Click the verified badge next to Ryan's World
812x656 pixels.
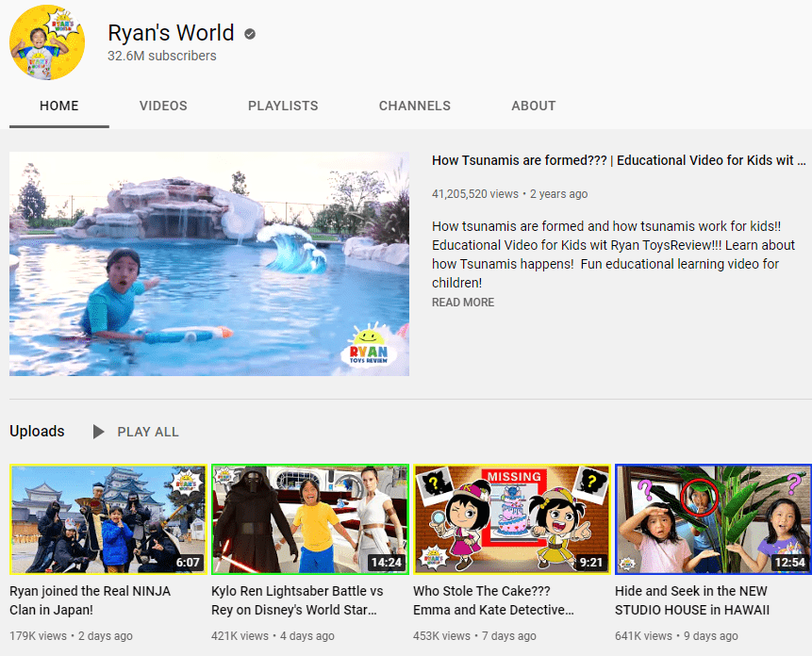point(250,34)
